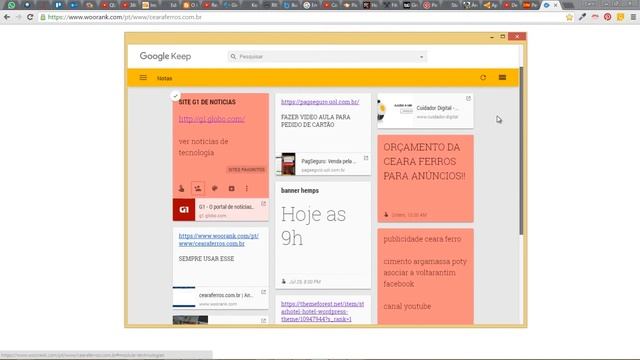The width and height of the screenshot is (640, 360).
Task: Close the active Chrome tab
Action: pos(555,5)
